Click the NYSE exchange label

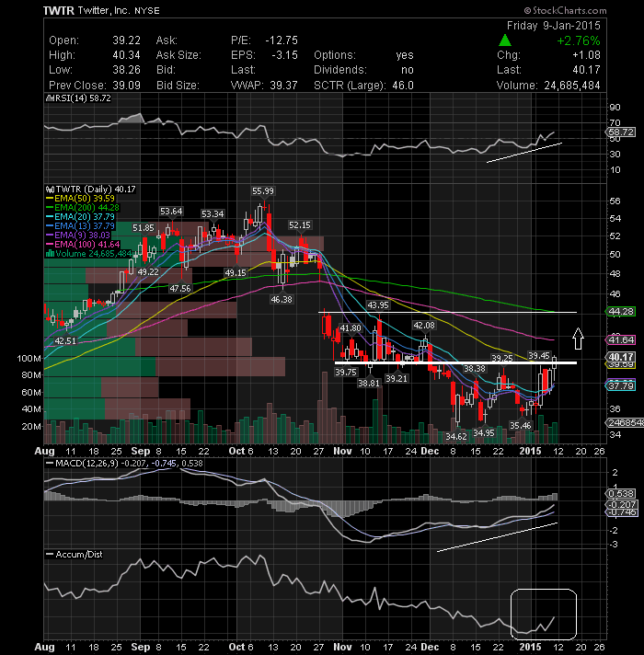coord(147,11)
